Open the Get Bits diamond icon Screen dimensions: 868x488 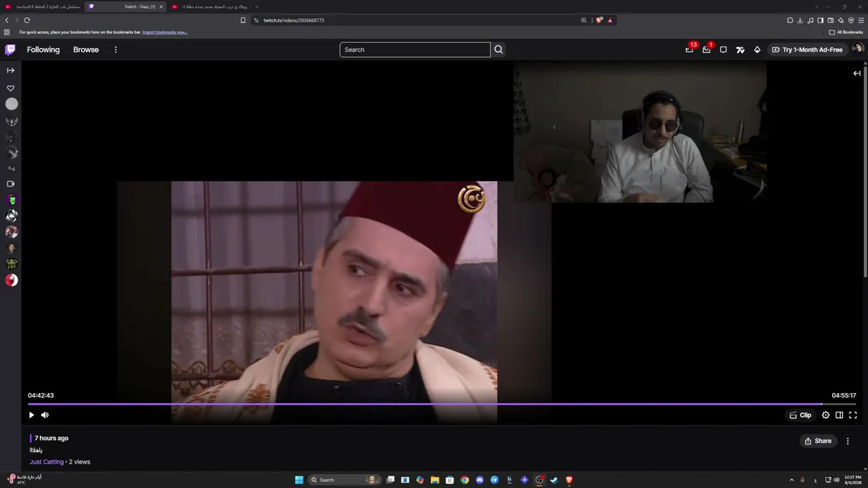point(757,49)
